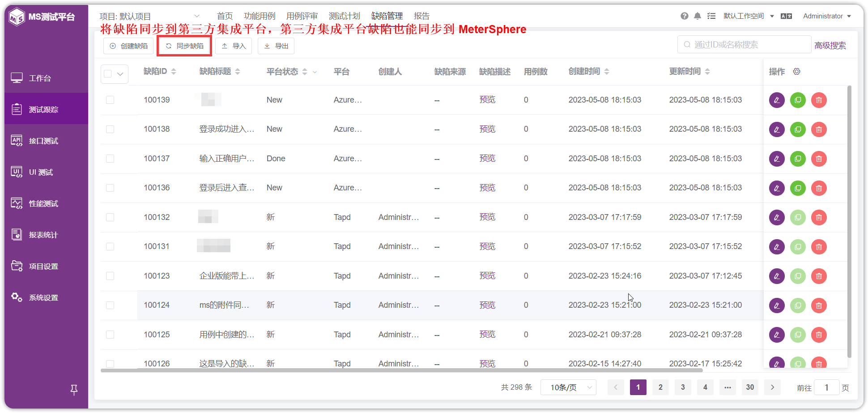Copy defect 100138 with green icon
868x413 pixels.
click(798, 129)
